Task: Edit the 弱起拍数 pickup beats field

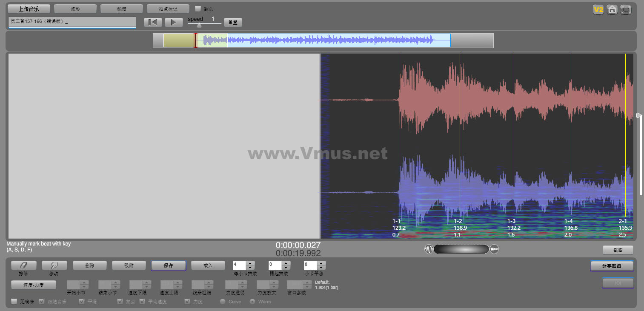Action: [275, 265]
